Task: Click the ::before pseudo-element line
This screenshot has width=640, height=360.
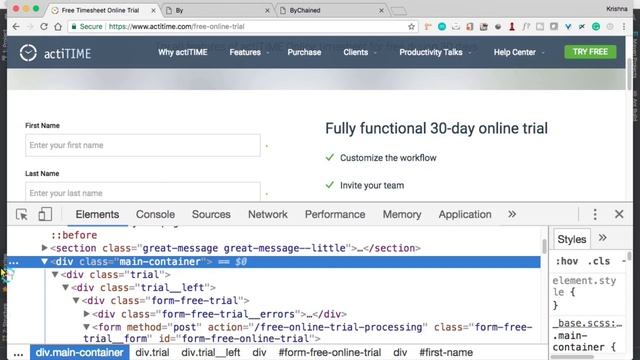Action: (x=74, y=235)
